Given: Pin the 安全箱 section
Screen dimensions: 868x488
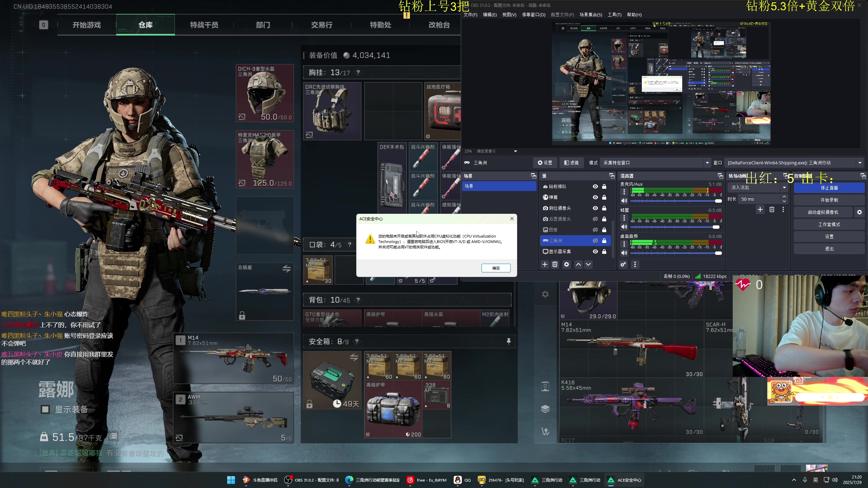Looking at the screenshot, I should coord(509,341).
